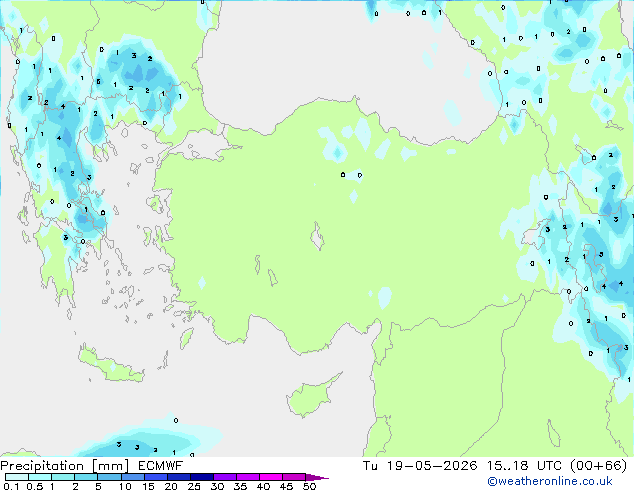Click the over-50 mm arrow at legend end
The width and height of the screenshot is (634, 490).
(x=317, y=477)
